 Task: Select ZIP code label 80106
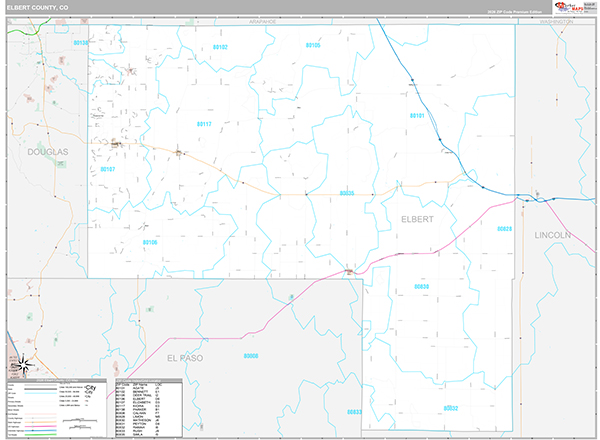coord(150,242)
